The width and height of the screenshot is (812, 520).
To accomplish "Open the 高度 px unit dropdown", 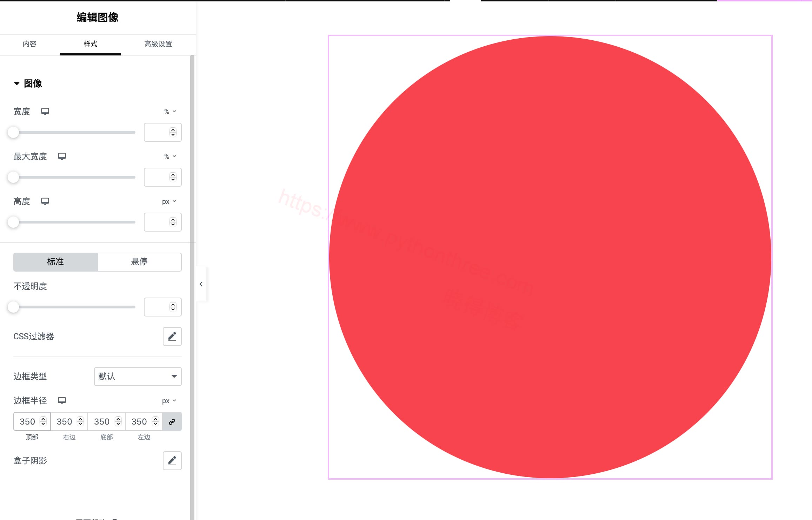I will click(169, 201).
